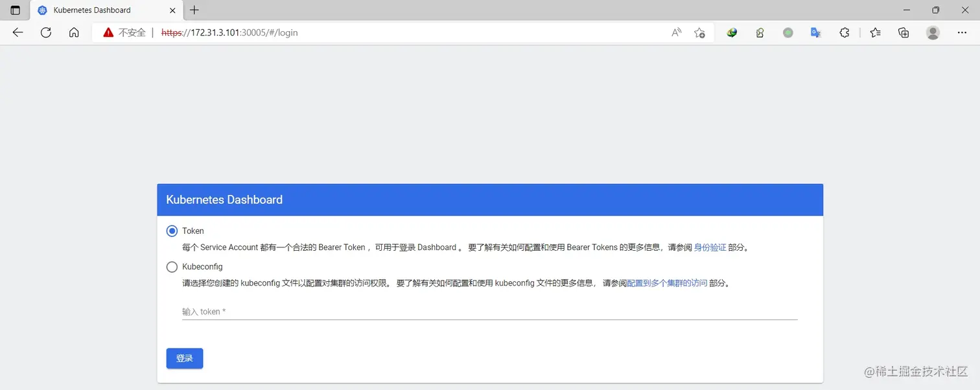The image size is (980, 390).
Task: Go back with the browser back arrow
Action: coord(17,32)
